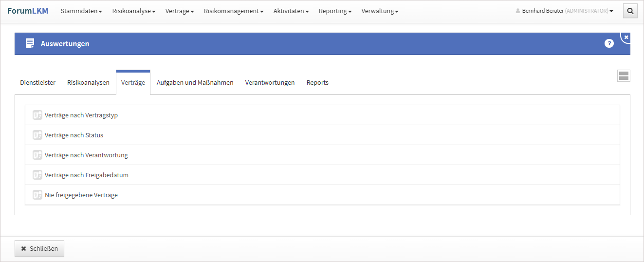
Task: Click icon next to Verträge nach Freigabedatum
Action: (37, 175)
